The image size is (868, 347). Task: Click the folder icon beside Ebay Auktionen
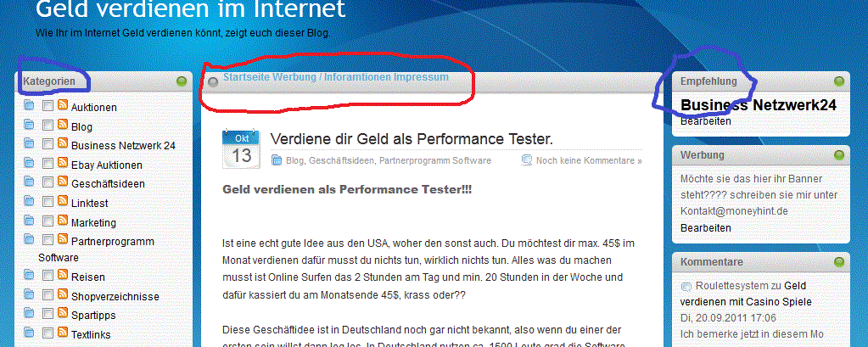tap(29, 163)
